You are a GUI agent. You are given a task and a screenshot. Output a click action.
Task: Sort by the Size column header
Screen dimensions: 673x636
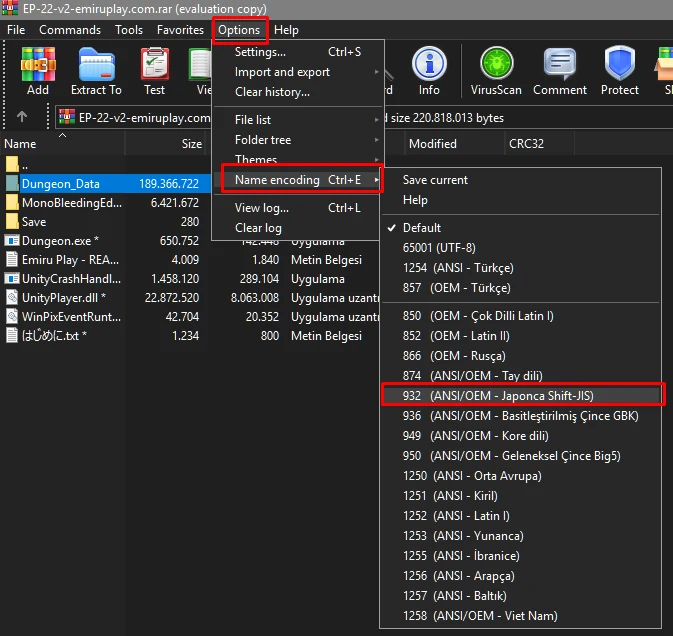click(x=166, y=144)
